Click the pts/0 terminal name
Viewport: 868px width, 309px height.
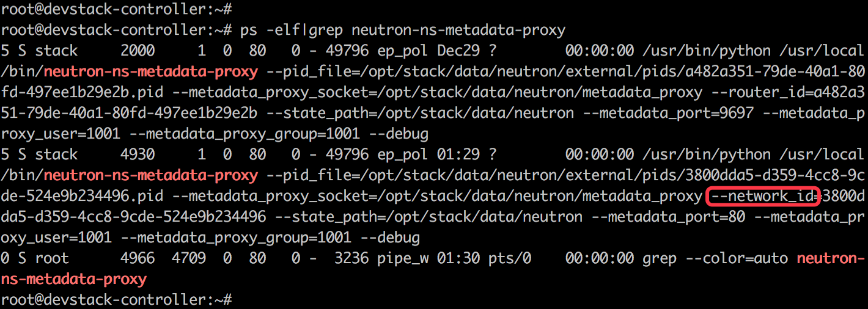click(510, 258)
